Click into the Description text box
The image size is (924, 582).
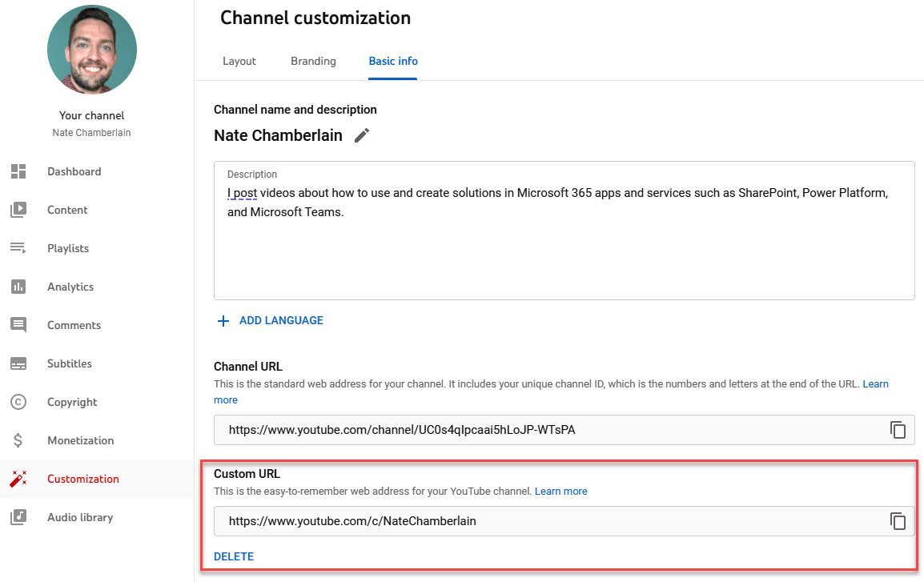coord(564,231)
